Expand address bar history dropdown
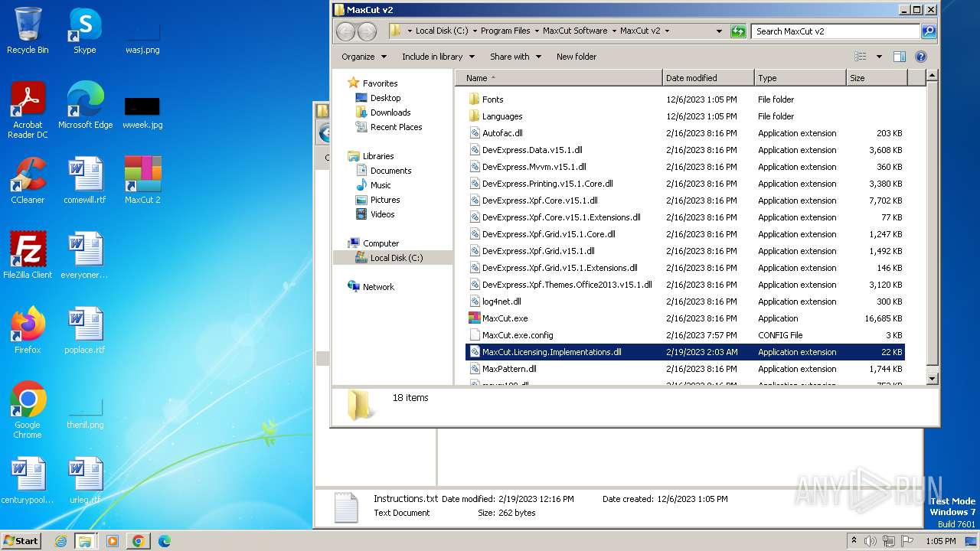The image size is (980, 551). [719, 31]
